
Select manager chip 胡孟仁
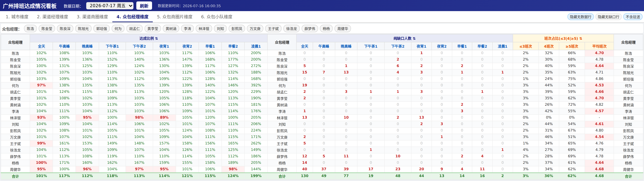pyautogui.click(x=135, y=29)
